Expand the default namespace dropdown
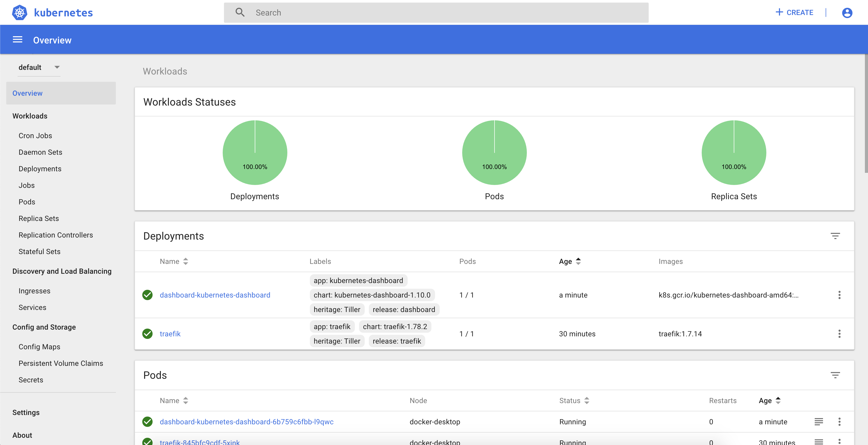Viewport: 868px width, 445px height. tap(56, 67)
